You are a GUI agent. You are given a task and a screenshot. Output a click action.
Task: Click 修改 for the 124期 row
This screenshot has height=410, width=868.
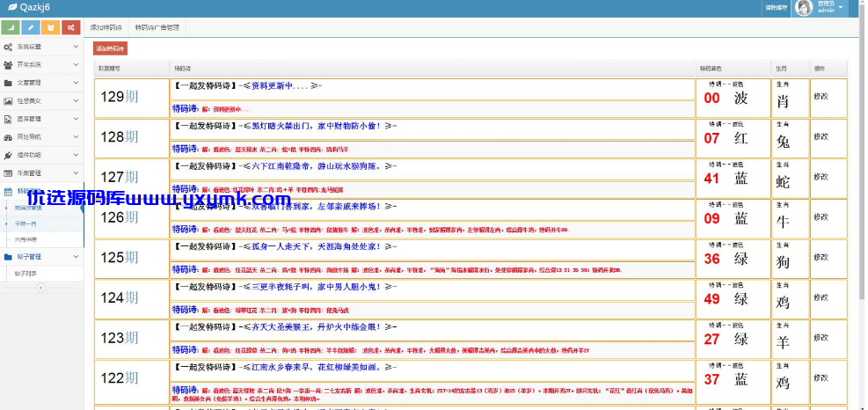(821, 297)
